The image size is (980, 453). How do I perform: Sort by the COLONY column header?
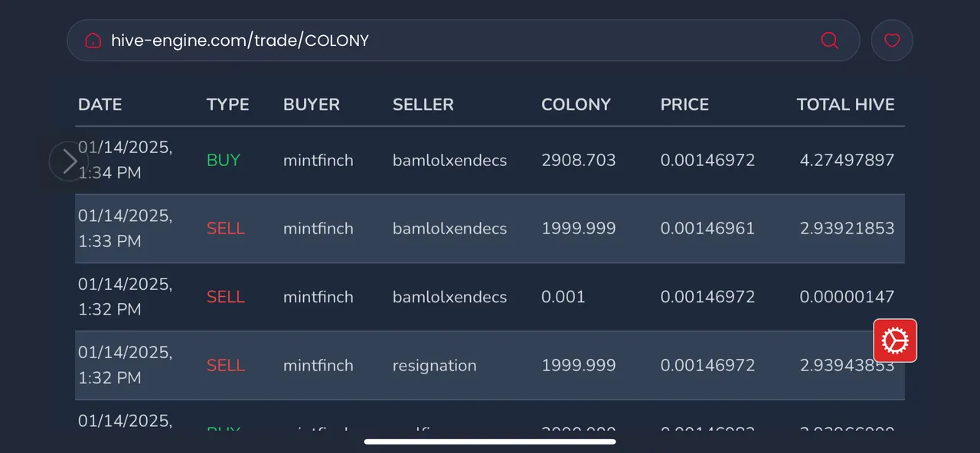(x=576, y=105)
